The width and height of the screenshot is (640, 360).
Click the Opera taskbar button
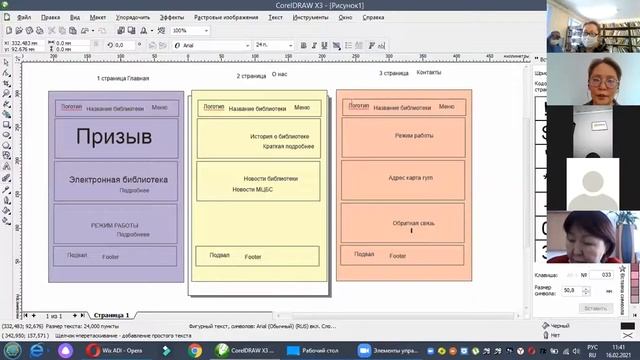tap(114, 351)
